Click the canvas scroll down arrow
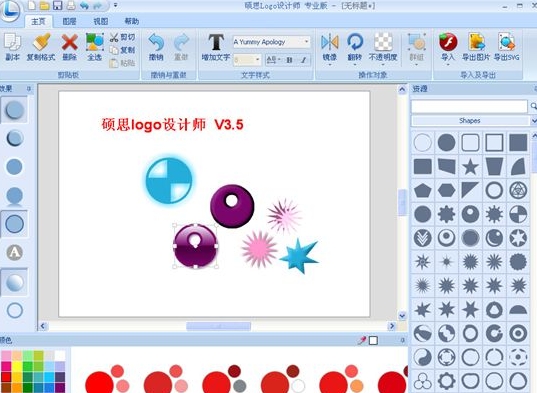The height and width of the screenshot is (393, 537). 402,315
